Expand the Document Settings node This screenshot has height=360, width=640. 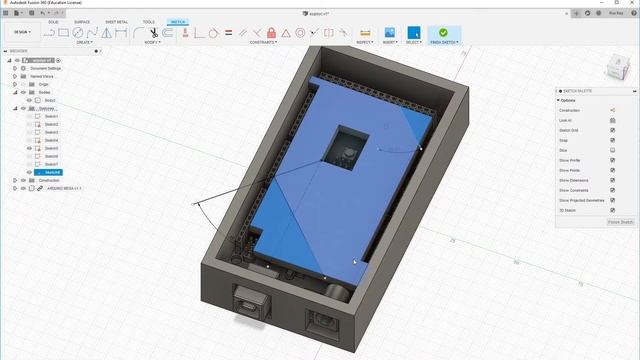(15, 68)
